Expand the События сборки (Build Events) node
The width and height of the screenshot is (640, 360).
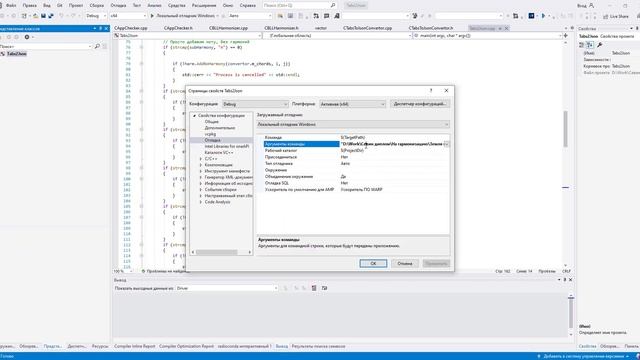pos(200,189)
